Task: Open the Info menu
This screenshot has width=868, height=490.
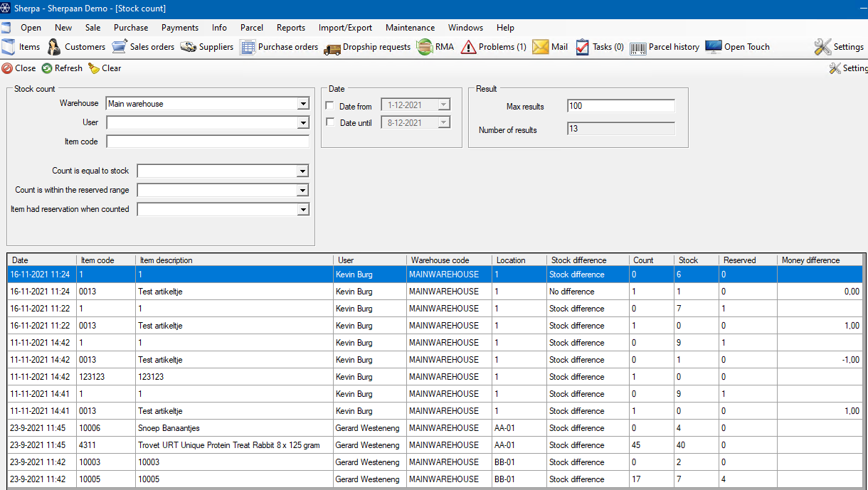Action: 219,28
